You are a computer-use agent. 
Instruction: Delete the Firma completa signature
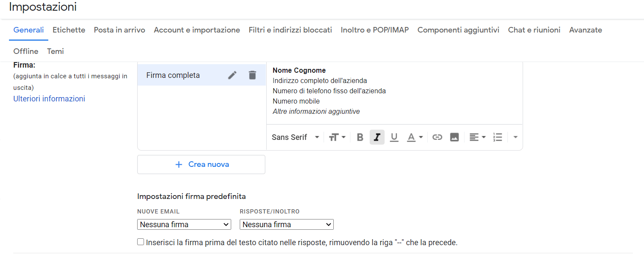pos(253,75)
